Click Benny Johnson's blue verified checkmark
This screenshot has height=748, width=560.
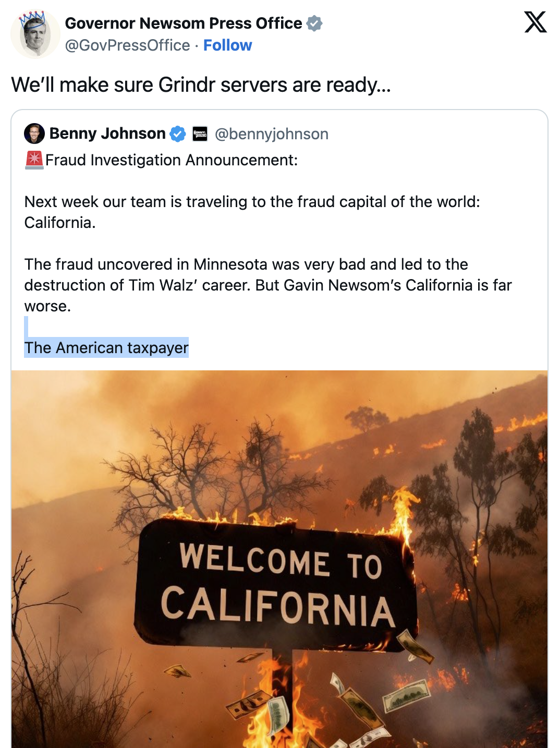pos(178,134)
